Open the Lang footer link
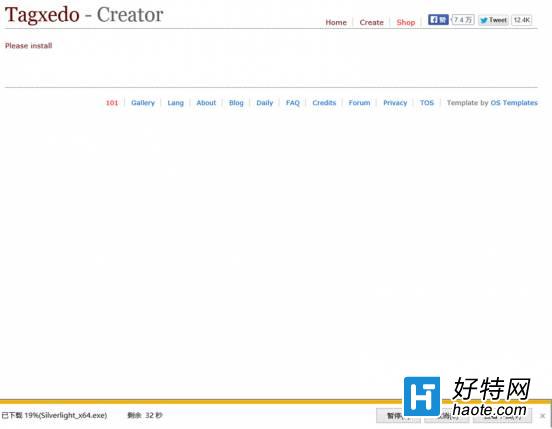 coord(175,103)
